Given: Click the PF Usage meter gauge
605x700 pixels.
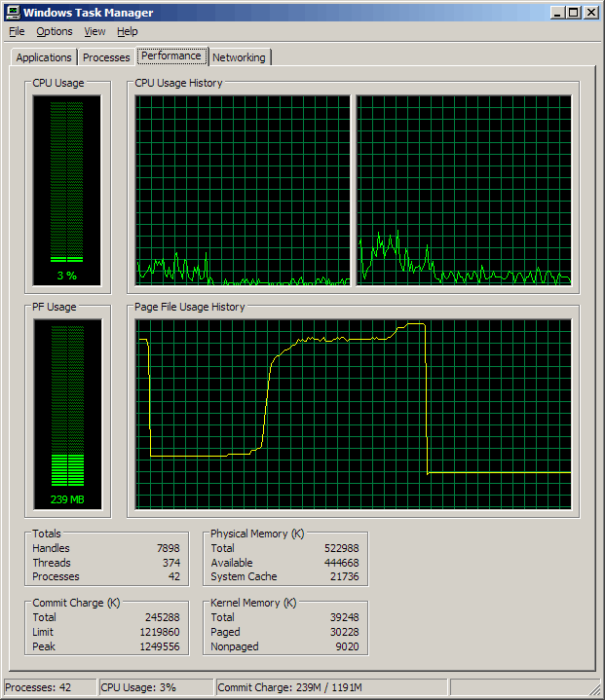Looking at the screenshot, I should tap(66, 414).
